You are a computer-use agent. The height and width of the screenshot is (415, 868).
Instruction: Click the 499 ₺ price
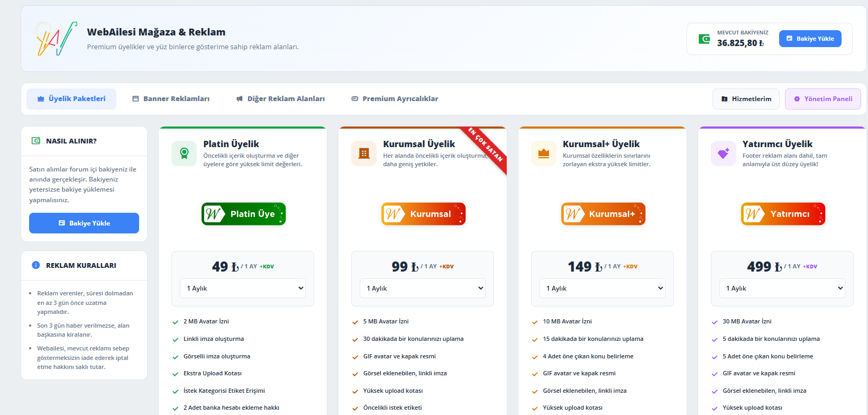(x=765, y=267)
